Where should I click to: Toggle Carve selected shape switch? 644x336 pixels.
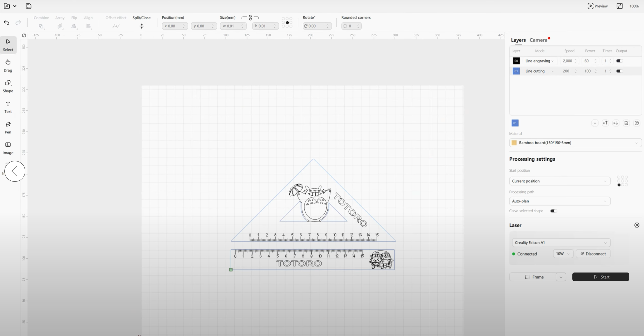(x=554, y=211)
